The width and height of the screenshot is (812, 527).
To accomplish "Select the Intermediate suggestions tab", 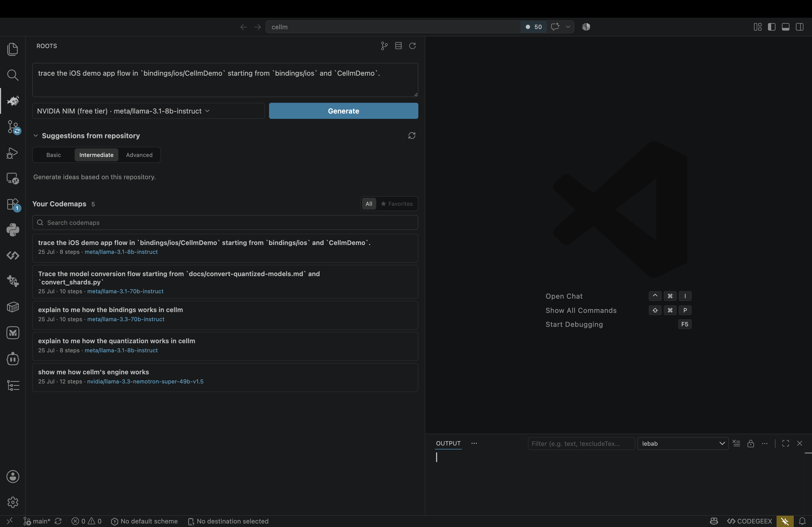I will (96, 155).
